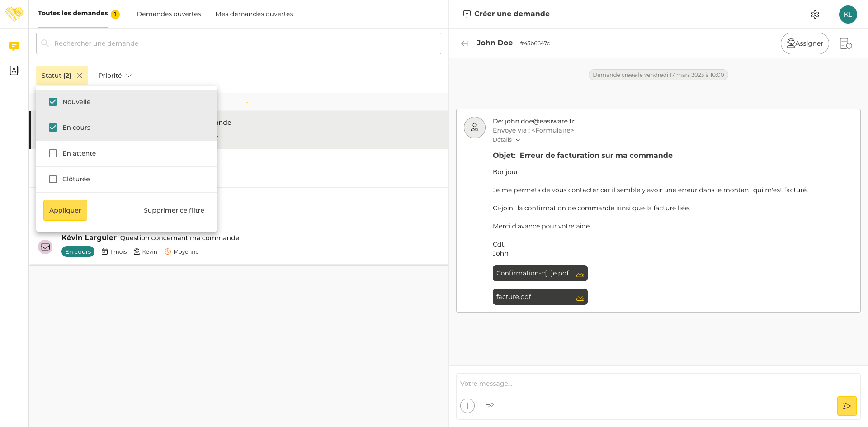Clear the Statut (2) filter with the X
The width and height of the screenshot is (868, 427).
(x=80, y=76)
